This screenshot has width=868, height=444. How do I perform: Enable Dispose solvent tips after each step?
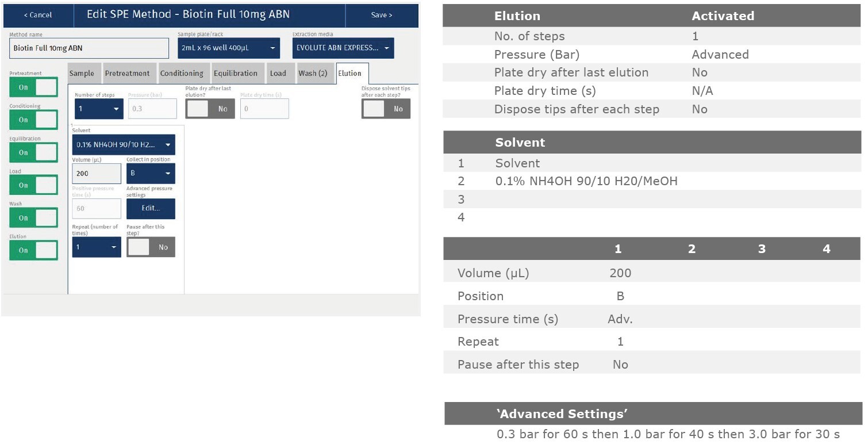386,109
